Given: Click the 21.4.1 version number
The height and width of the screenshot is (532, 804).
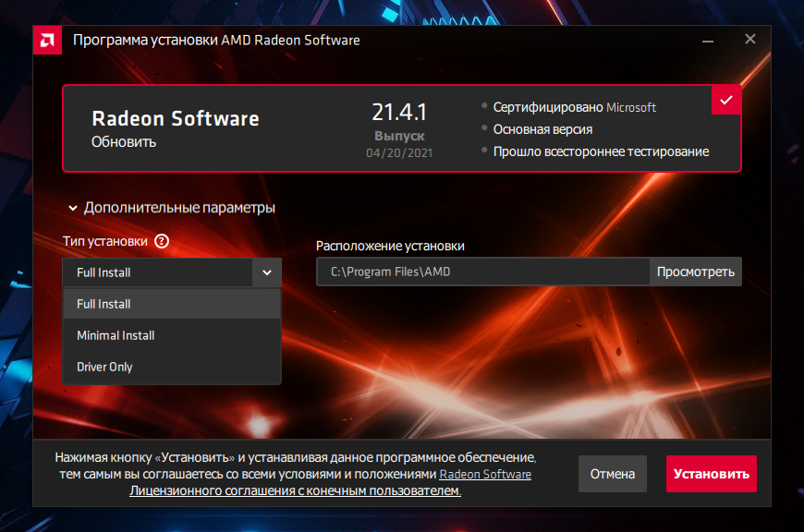Looking at the screenshot, I should (x=398, y=112).
